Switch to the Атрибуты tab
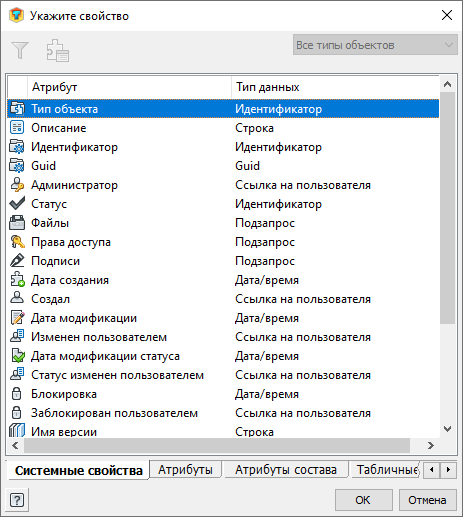 185,470
